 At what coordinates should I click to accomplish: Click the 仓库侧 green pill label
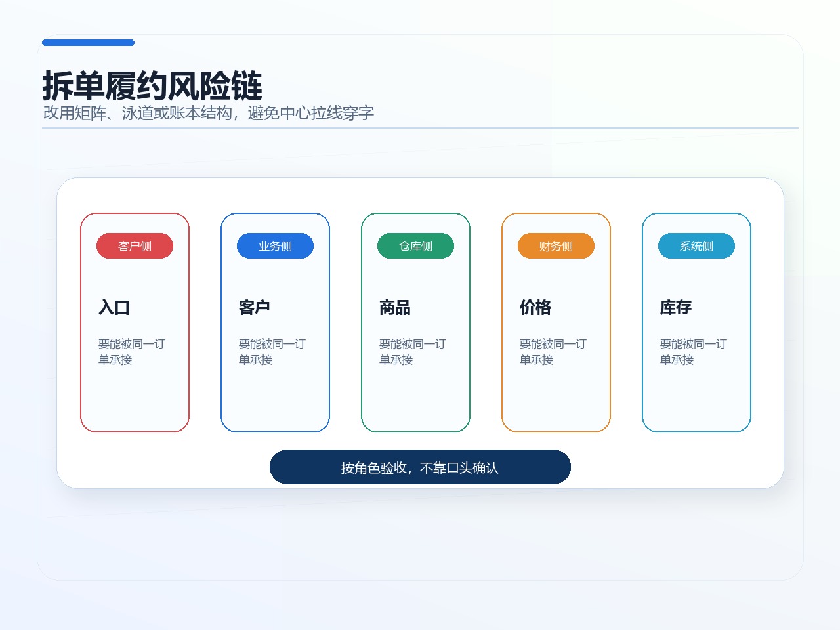pyautogui.click(x=415, y=246)
